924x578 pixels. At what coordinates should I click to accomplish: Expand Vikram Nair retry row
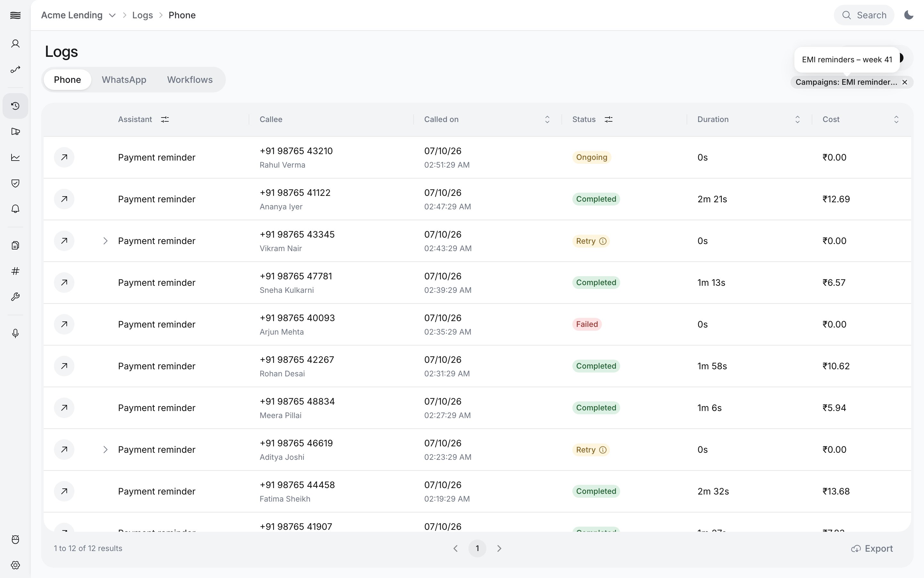(105, 241)
